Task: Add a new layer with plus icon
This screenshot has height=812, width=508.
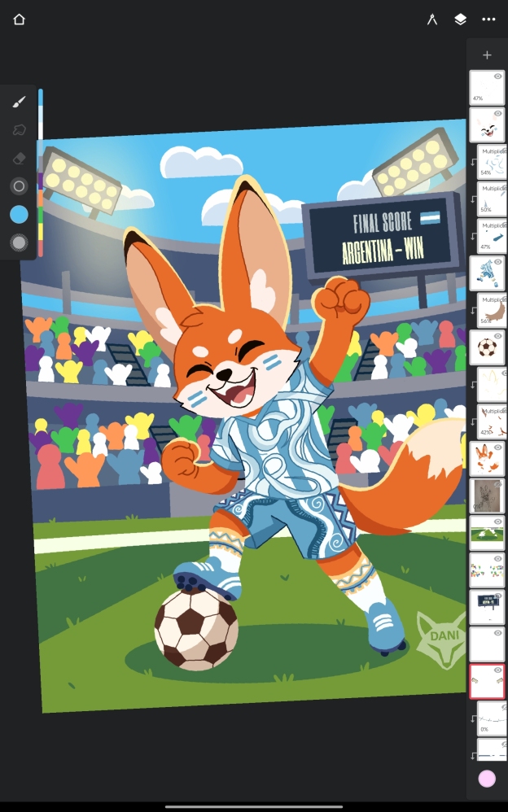Action: click(487, 55)
